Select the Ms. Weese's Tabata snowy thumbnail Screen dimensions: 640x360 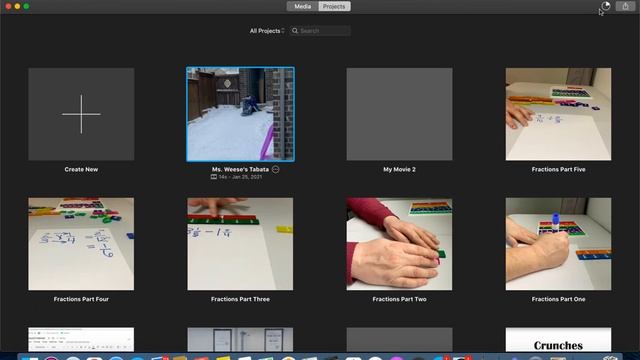tap(240, 114)
